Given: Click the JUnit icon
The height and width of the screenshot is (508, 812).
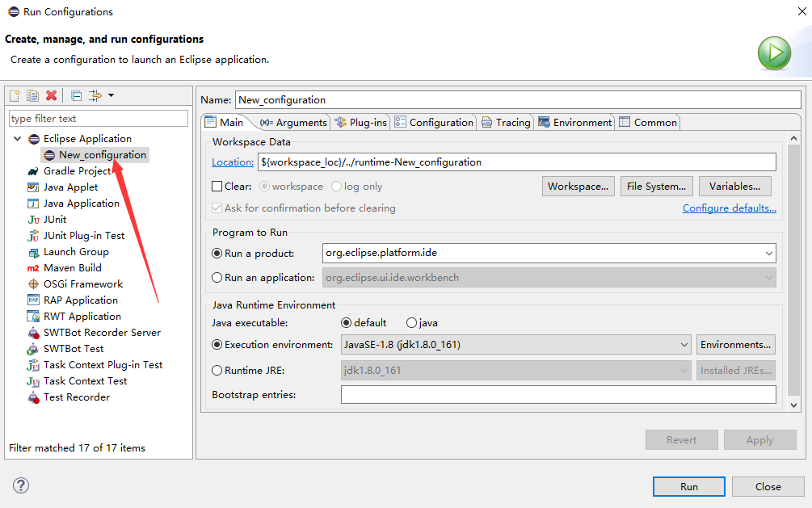Looking at the screenshot, I should 33,220.
